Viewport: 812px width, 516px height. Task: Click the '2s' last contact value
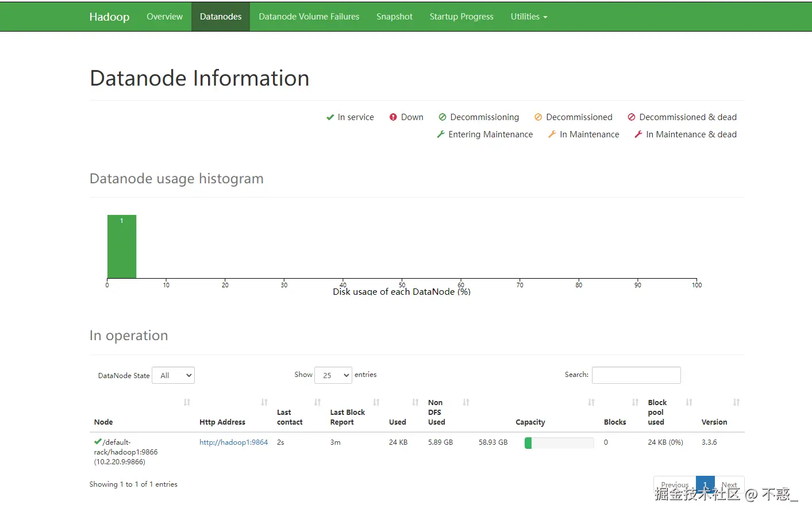coord(280,442)
